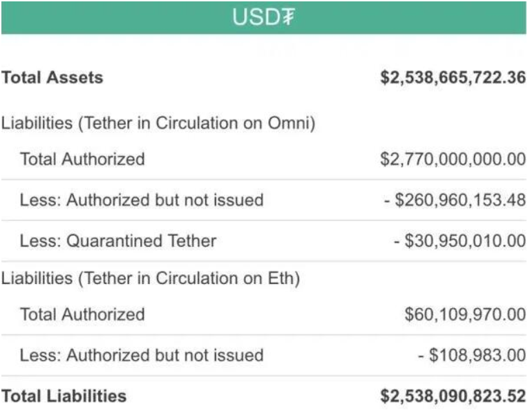
Task: Select Omni's Authorized but not issued row label
Action: point(142,200)
